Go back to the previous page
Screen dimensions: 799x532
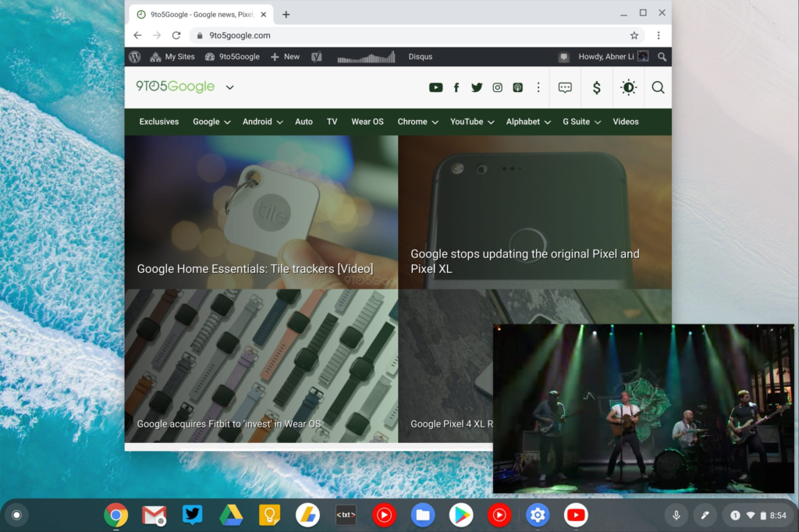click(x=137, y=35)
